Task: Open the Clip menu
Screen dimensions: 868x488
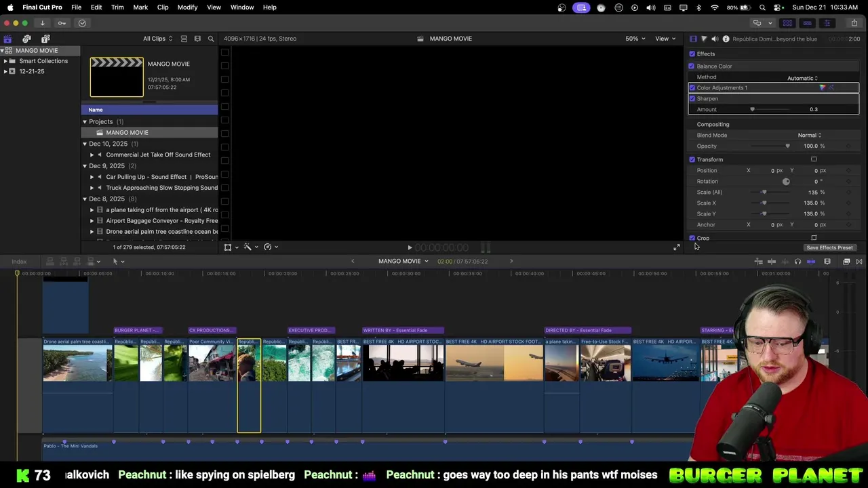Action: click(x=163, y=7)
